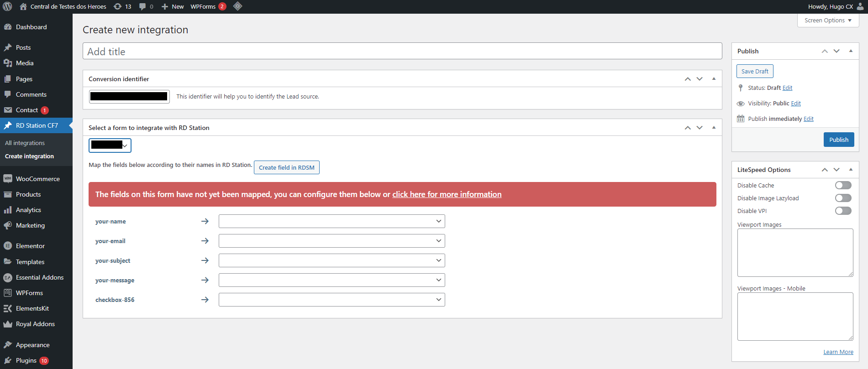The height and width of the screenshot is (369, 868).
Task: Click the Royal Addons crown icon
Action: tap(8, 324)
